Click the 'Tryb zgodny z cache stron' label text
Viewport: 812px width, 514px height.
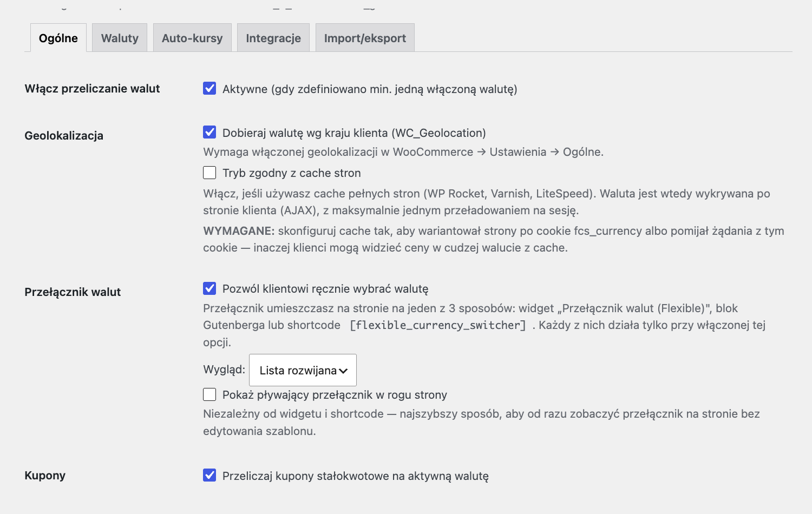[x=292, y=173]
